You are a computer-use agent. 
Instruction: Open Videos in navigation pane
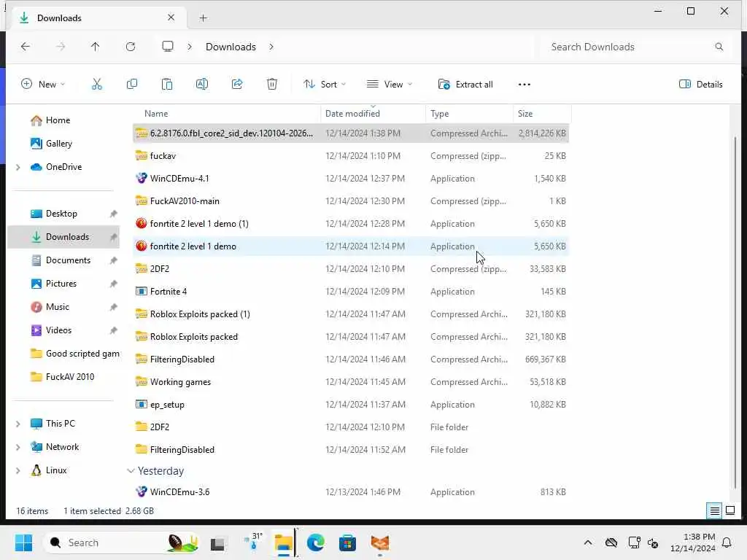58,330
